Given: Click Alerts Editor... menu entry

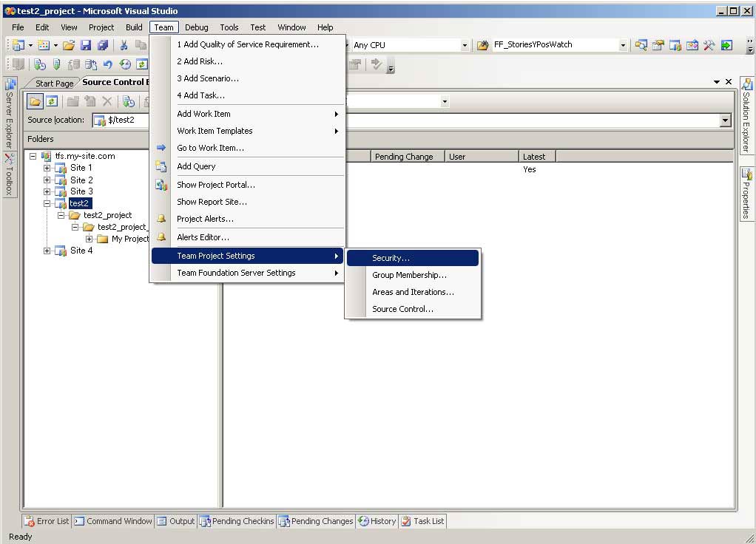Looking at the screenshot, I should pyautogui.click(x=247, y=237).
